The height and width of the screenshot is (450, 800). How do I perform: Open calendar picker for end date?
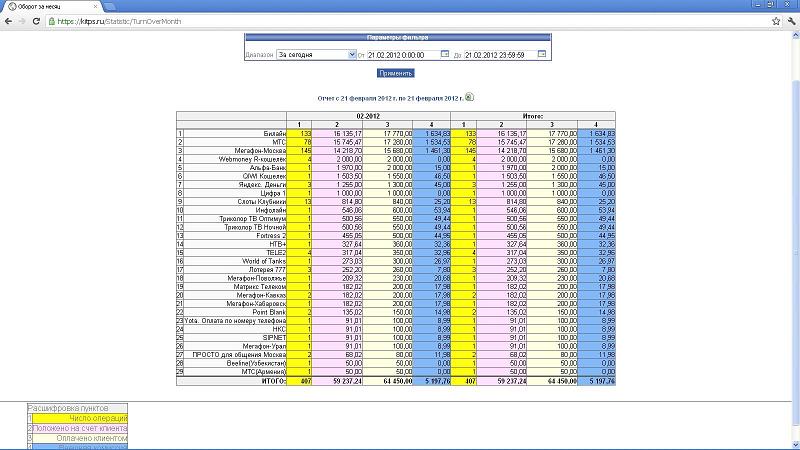click(x=542, y=54)
